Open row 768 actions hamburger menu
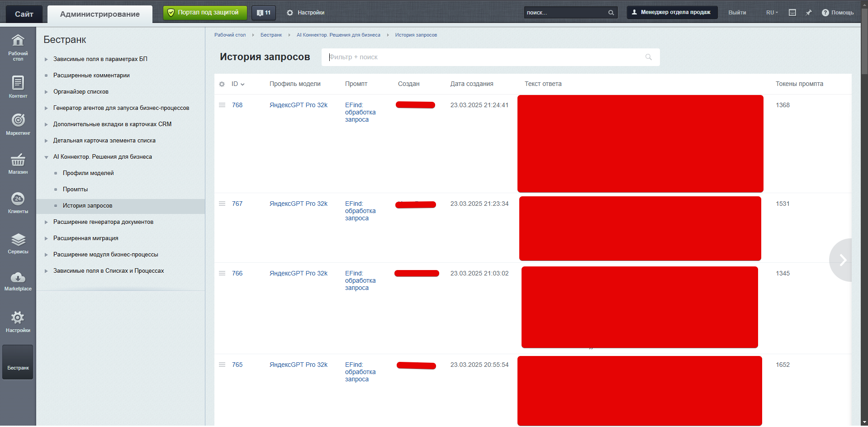This screenshot has width=868, height=427. 222,105
